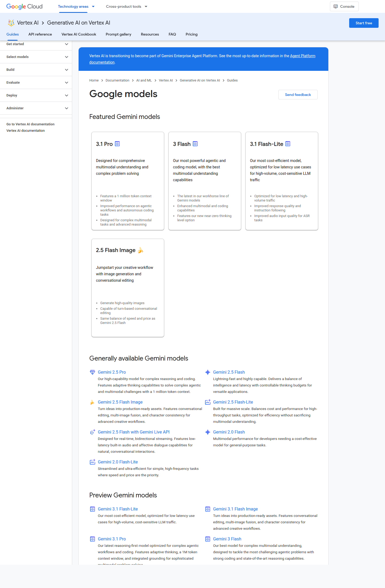This screenshot has width=385, height=588.
Task: Open the Gemini 2.0 Flash link
Action: 229,432
